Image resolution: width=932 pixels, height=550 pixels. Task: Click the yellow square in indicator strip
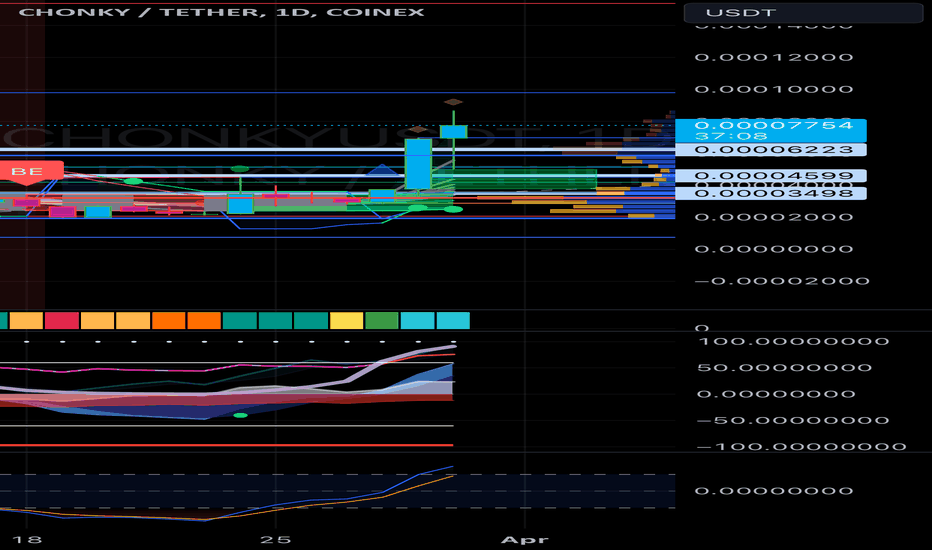click(347, 320)
